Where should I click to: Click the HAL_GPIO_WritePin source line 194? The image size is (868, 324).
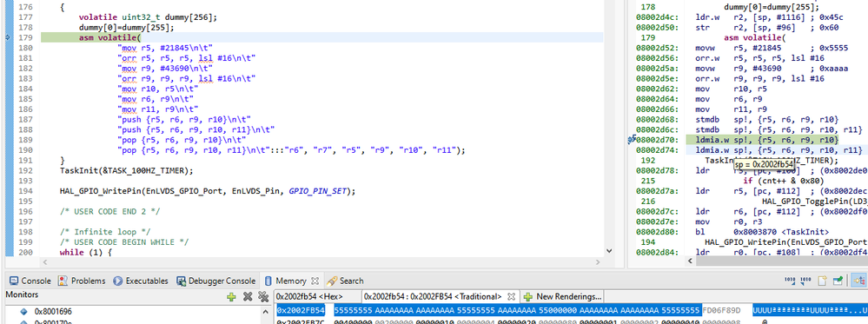(208, 191)
